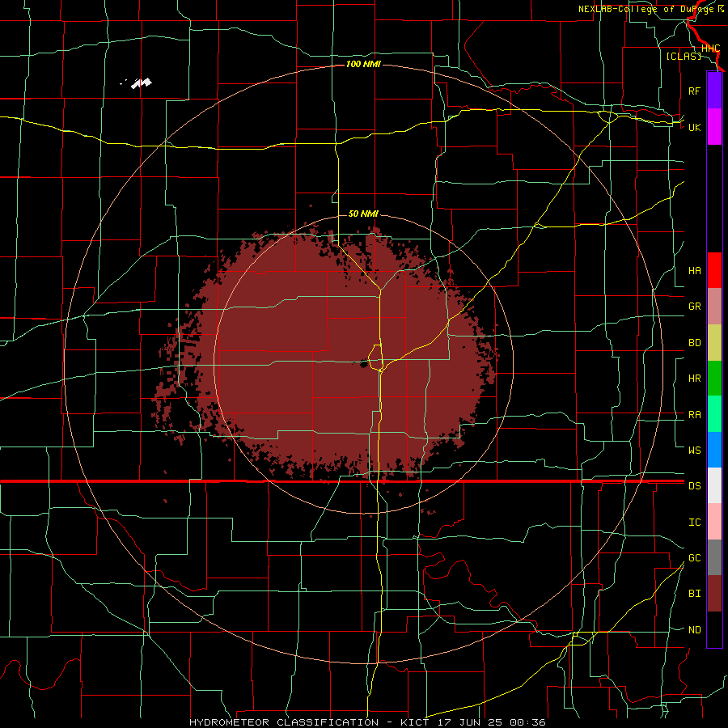
Task: Select the gray GC legend color
Action: point(714,557)
